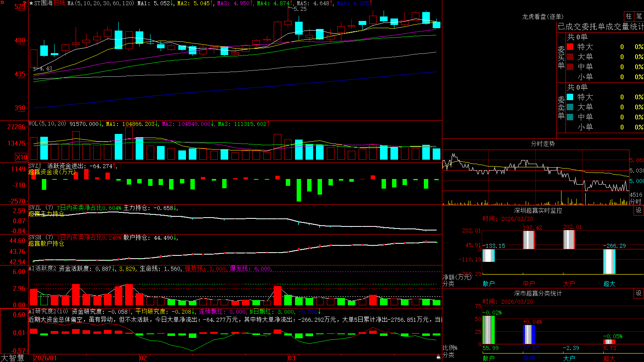
Task: Click the teal 大单 swatch under 委卖单
Action: pos(570,107)
